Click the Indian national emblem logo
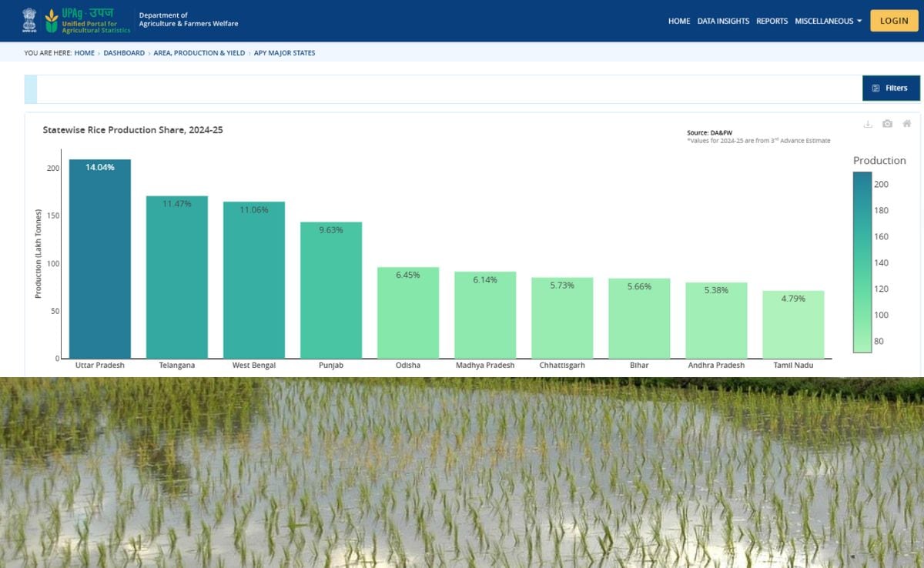924x568 pixels. [x=29, y=20]
